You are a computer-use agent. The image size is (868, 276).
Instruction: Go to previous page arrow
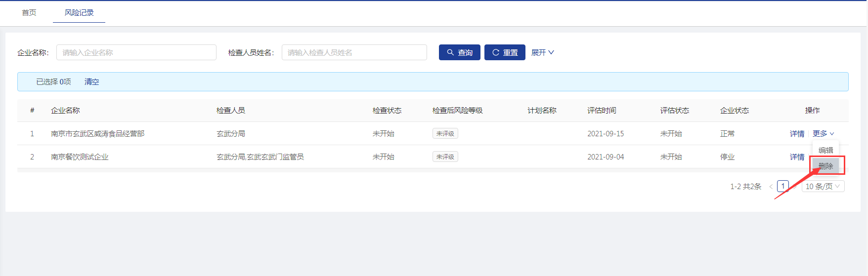[x=771, y=186]
